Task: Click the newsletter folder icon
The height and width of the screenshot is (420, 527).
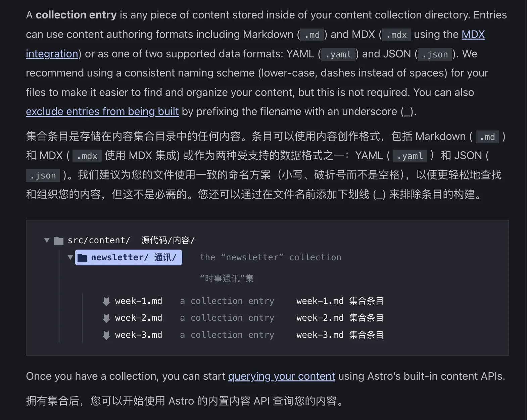Action: (82, 258)
